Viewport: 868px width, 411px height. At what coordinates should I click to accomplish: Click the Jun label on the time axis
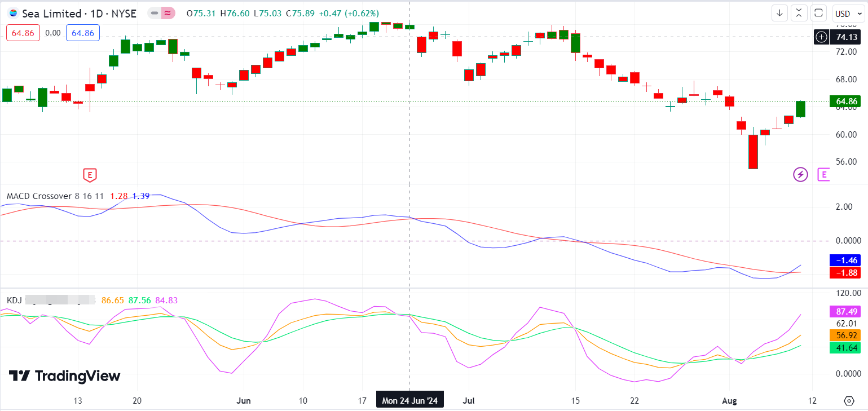point(244,401)
